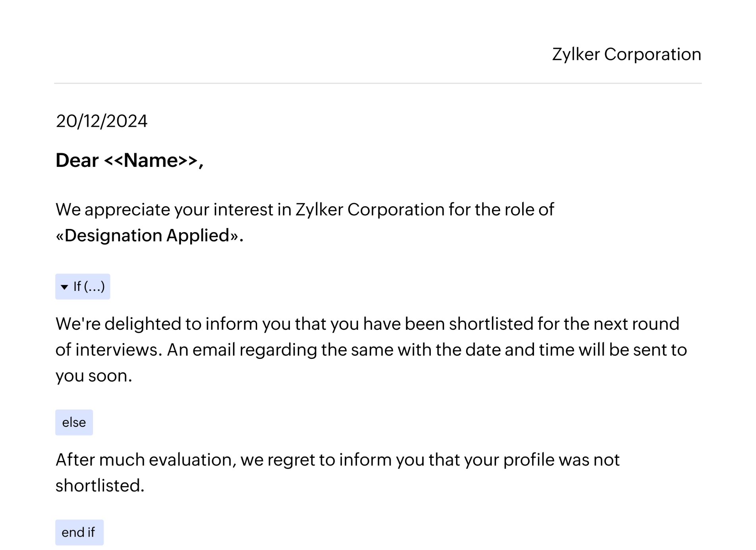The image size is (756, 550).
Task: Collapse the If (...) condition arrow
Action: point(64,287)
